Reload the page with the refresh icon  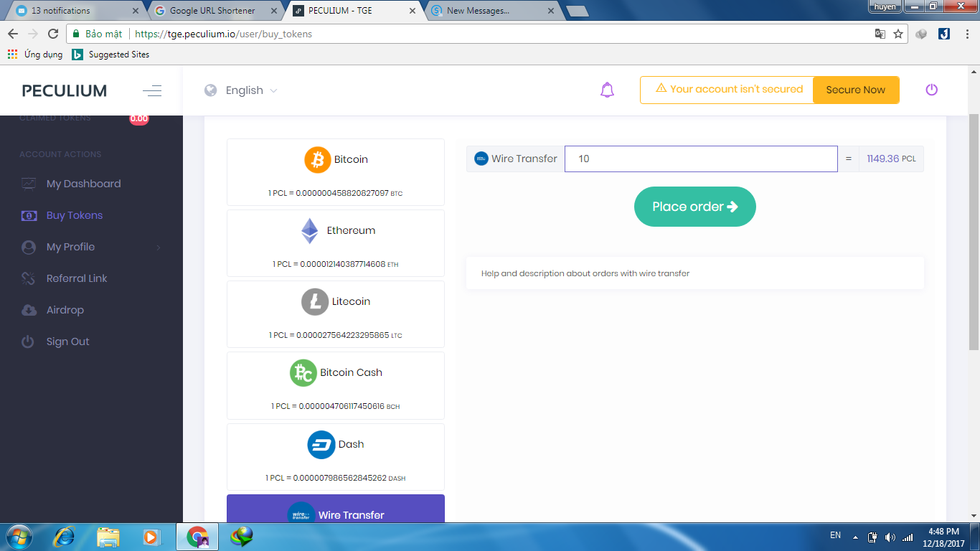point(52,34)
